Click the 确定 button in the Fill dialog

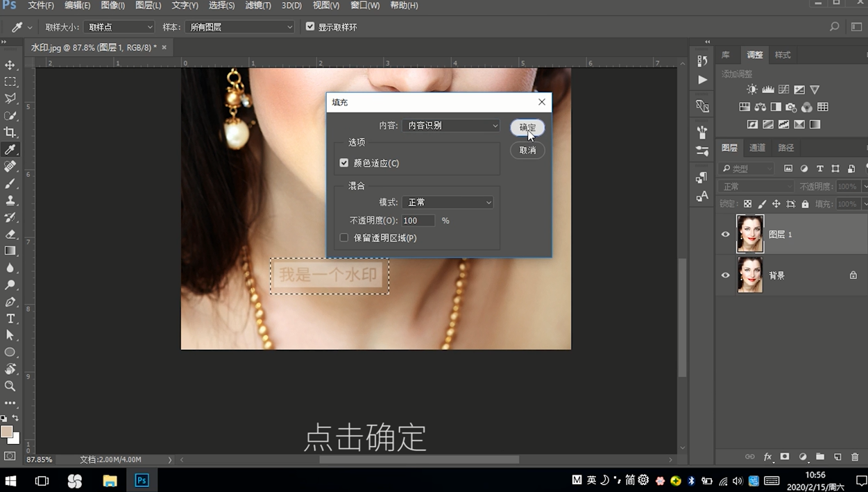pos(527,128)
